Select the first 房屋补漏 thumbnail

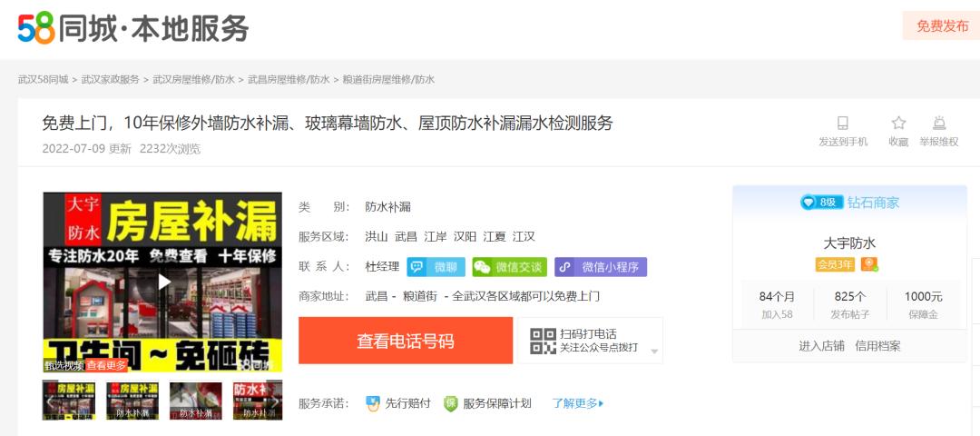click(x=69, y=401)
